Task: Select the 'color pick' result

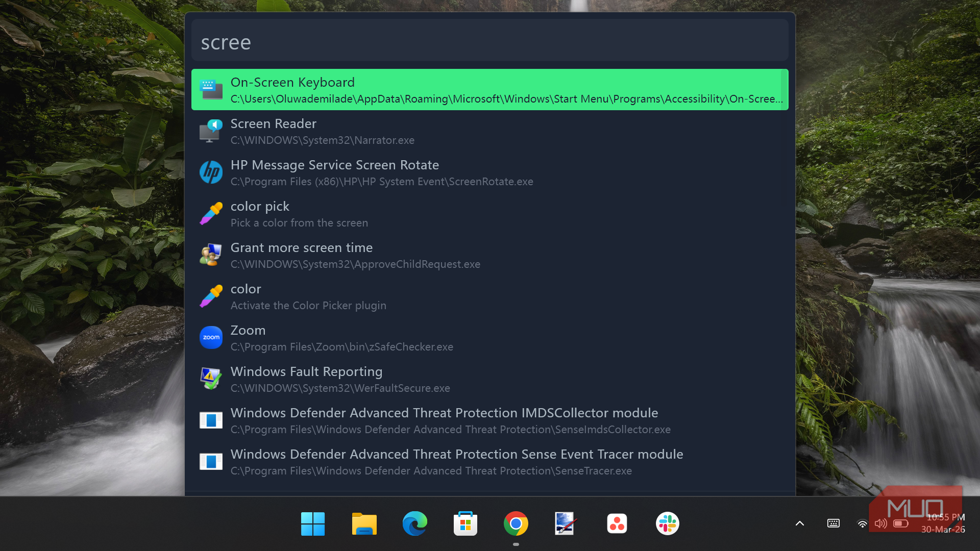Action: [x=490, y=214]
